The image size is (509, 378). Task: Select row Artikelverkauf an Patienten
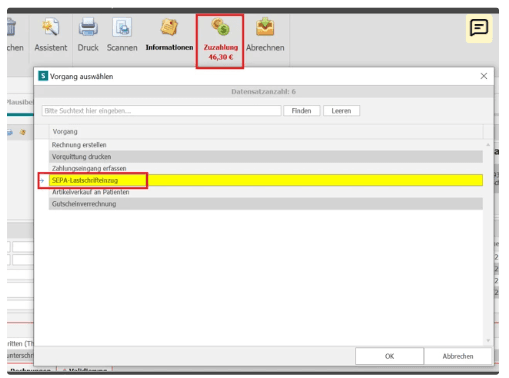click(266, 192)
